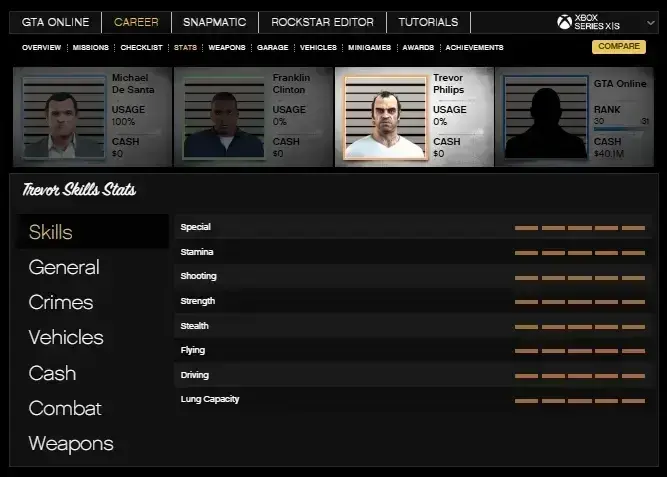This screenshot has width=667, height=477.
Task: Open the Snapmatic tab
Action: (x=214, y=22)
